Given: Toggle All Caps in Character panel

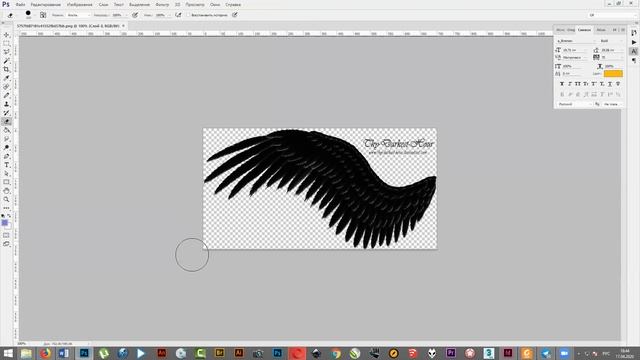Looking at the screenshot, I should 578,84.
